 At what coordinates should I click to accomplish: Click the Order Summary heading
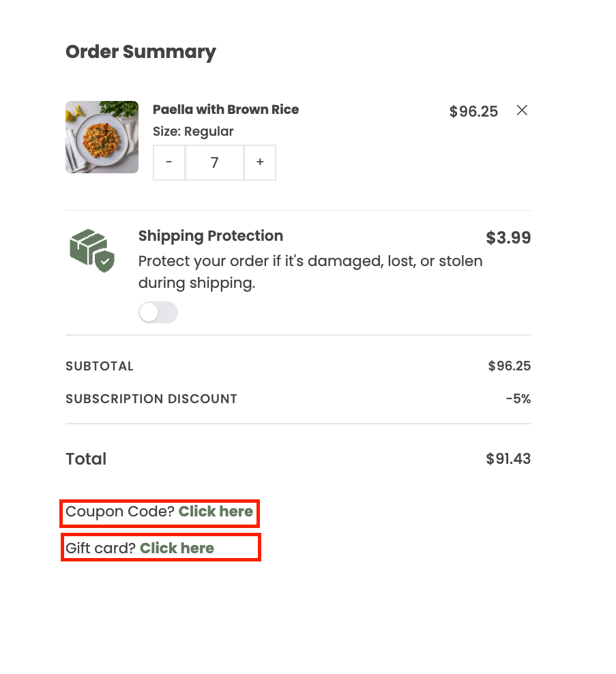141,52
